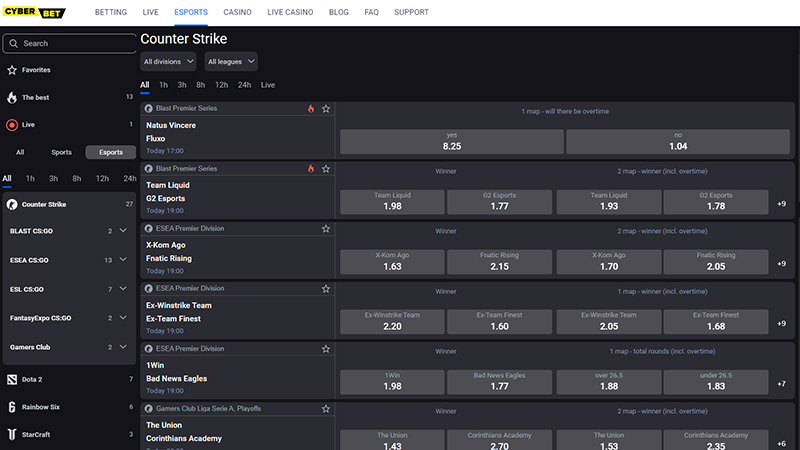Screen dimensions: 800x450
Task: Bet over 26.5 rounds at 1.88
Action: point(609,382)
